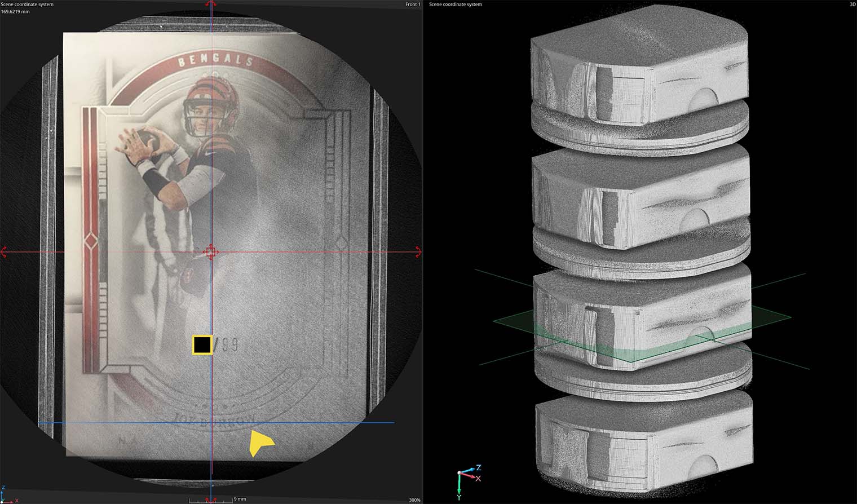Select the horizontal blue slice line

[x=216, y=422]
